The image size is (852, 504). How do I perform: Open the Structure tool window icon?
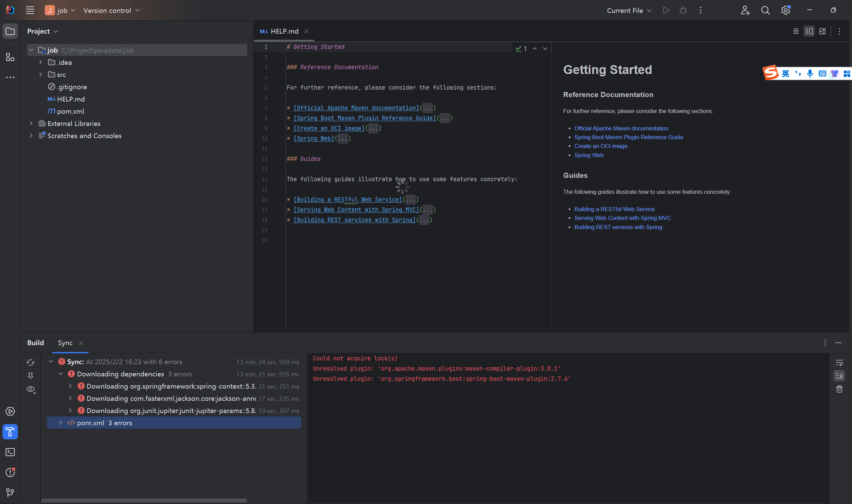tap(10, 57)
